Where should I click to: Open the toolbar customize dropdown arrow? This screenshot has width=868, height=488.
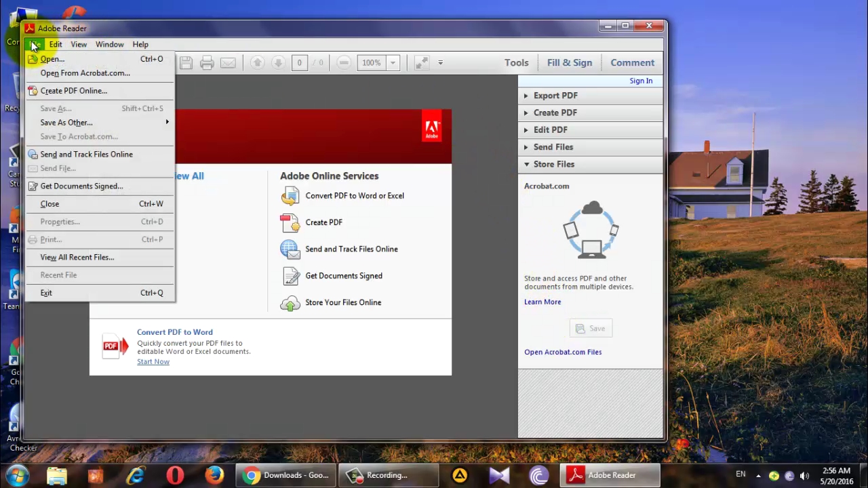pyautogui.click(x=440, y=63)
